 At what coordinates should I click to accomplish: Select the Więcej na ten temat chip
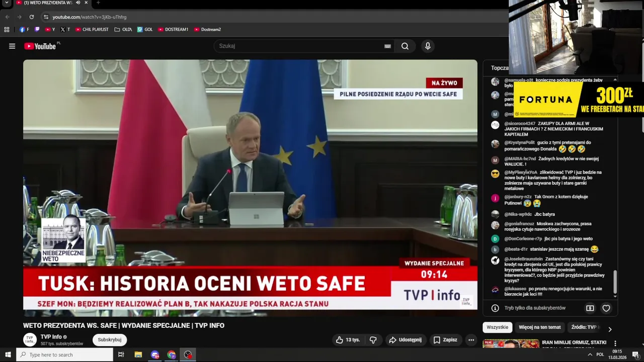tap(540, 327)
